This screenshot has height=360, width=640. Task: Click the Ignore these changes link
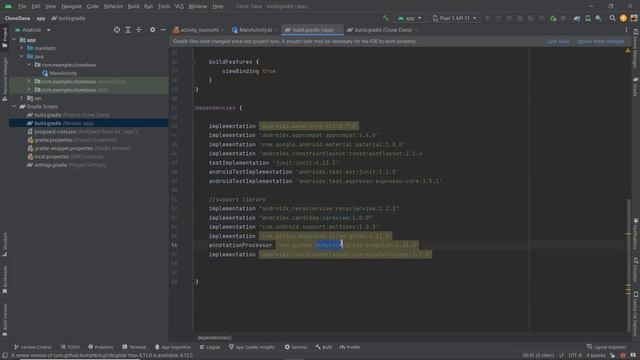click(600, 41)
